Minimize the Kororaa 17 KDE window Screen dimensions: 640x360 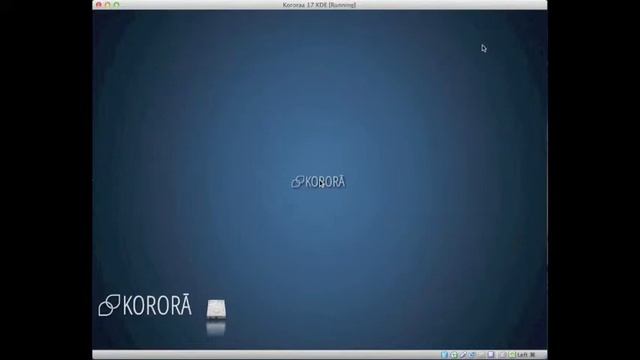[x=107, y=5]
